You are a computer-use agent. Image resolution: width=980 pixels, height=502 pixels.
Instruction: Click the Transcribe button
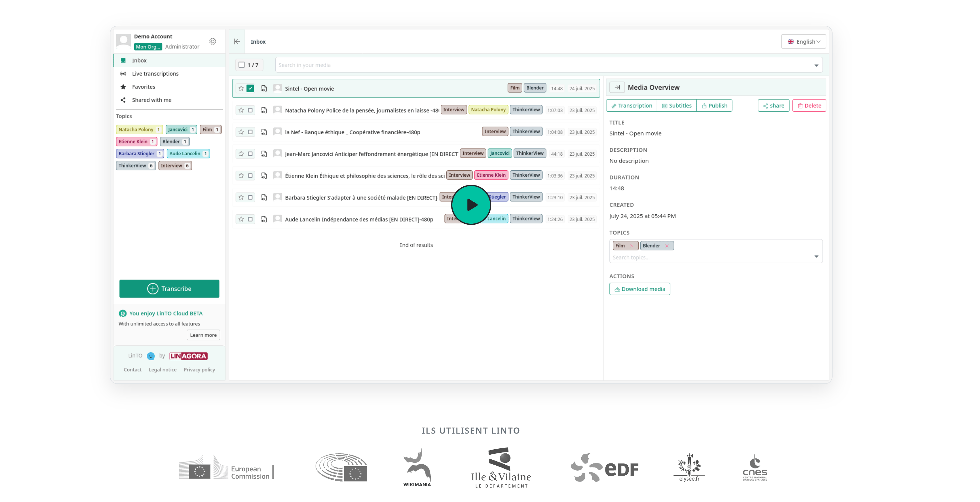(169, 288)
